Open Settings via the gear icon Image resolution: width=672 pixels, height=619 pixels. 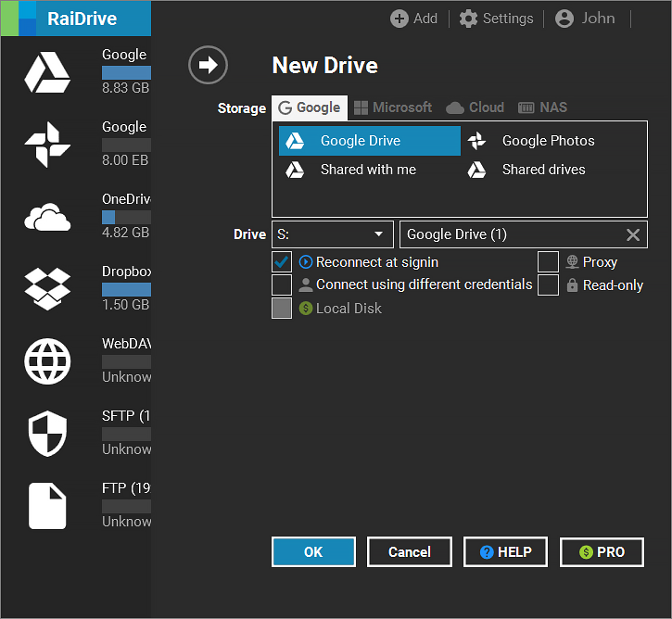pyautogui.click(x=468, y=19)
